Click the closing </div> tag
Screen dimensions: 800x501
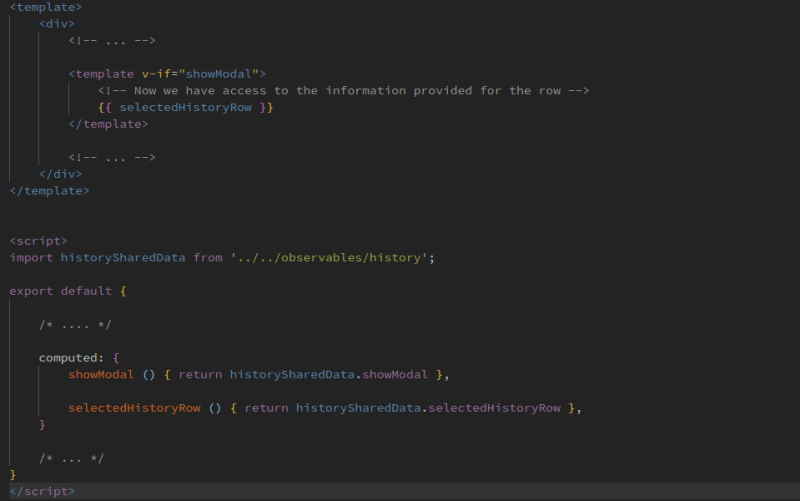tap(61, 174)
